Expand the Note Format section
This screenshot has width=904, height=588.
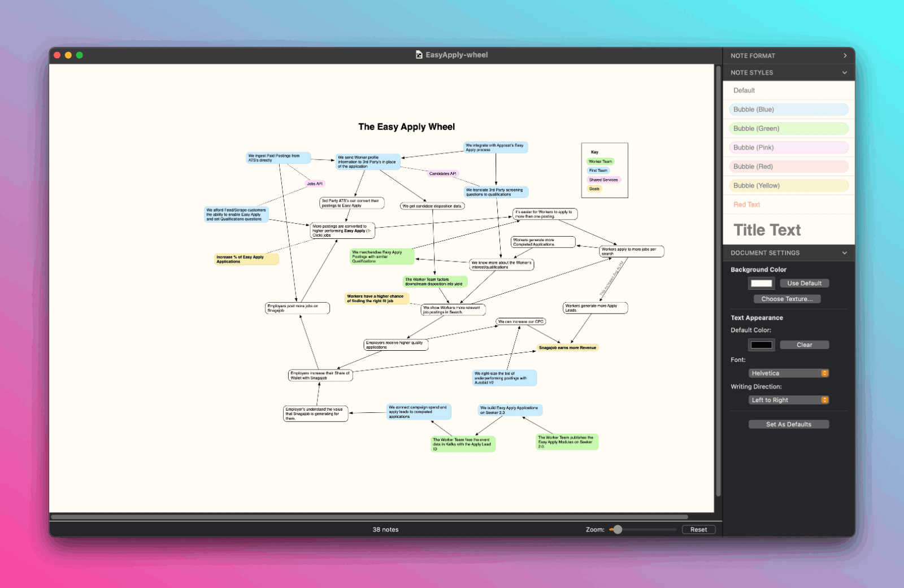(x=845, y=56)
